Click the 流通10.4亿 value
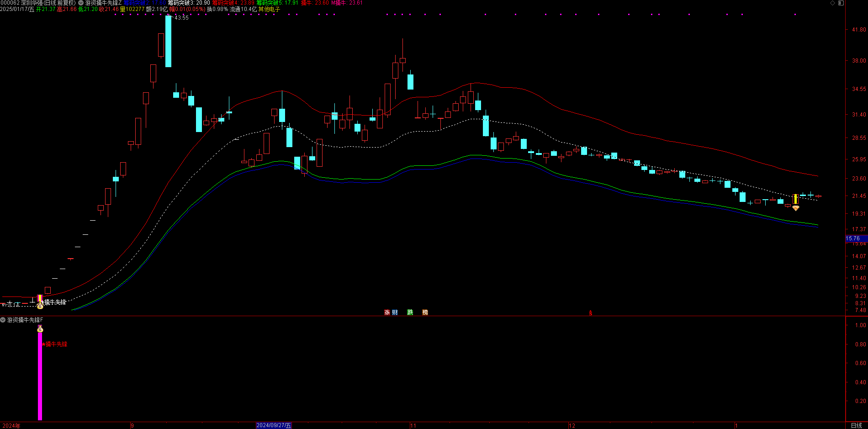The width and height of the screenshot is (868, 429). 243,9
